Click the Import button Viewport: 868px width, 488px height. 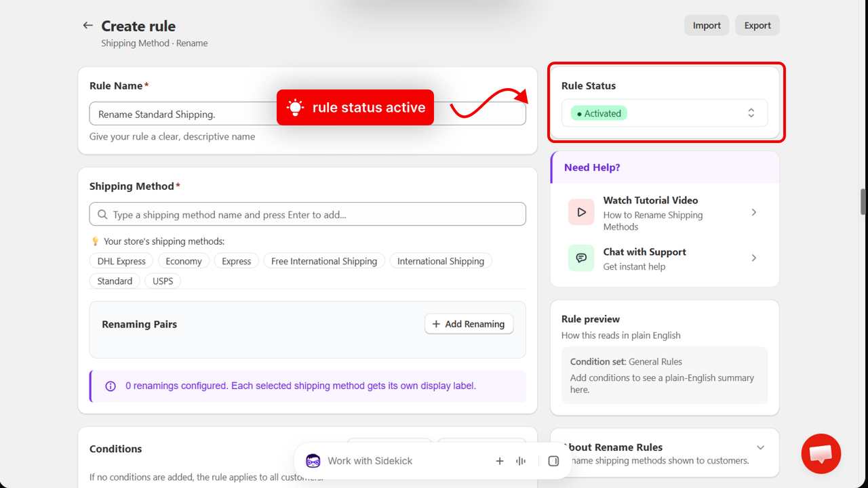707,25
